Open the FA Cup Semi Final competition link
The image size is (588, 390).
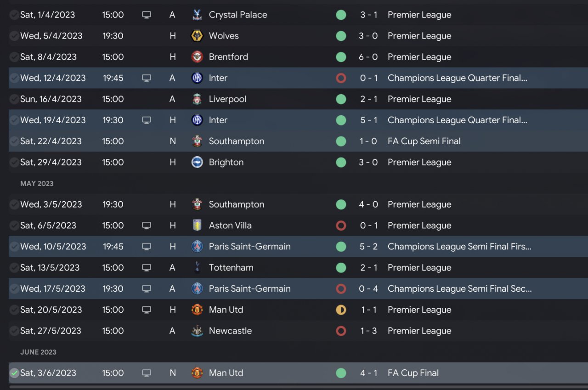coord(424,141)
